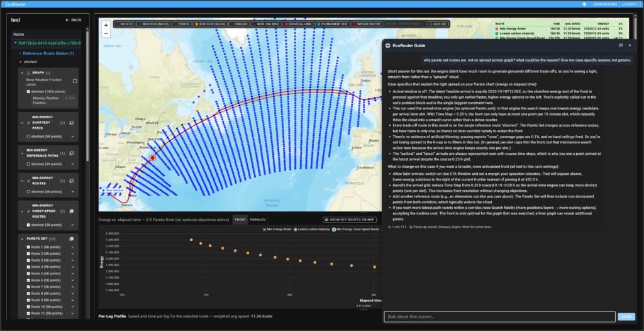Click the red ship position marker on map
Image resolution: width=644 pixels, height=331 pixels.
coord(153,158)
